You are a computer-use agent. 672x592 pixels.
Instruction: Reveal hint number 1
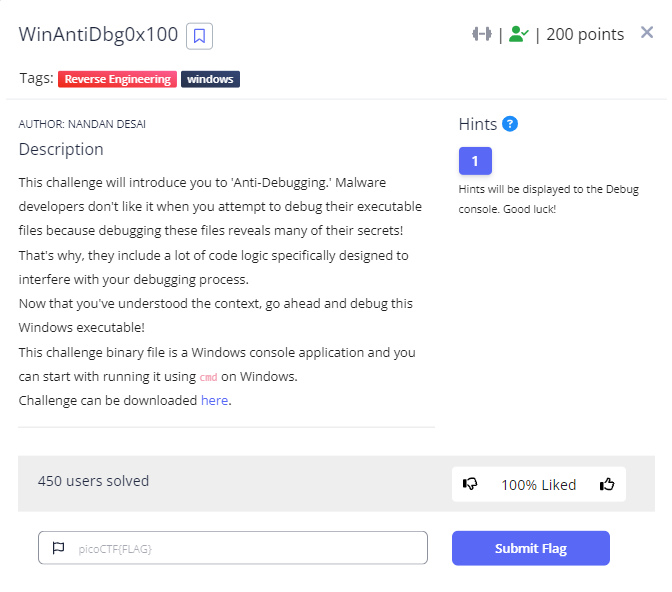tap(475, 161)
